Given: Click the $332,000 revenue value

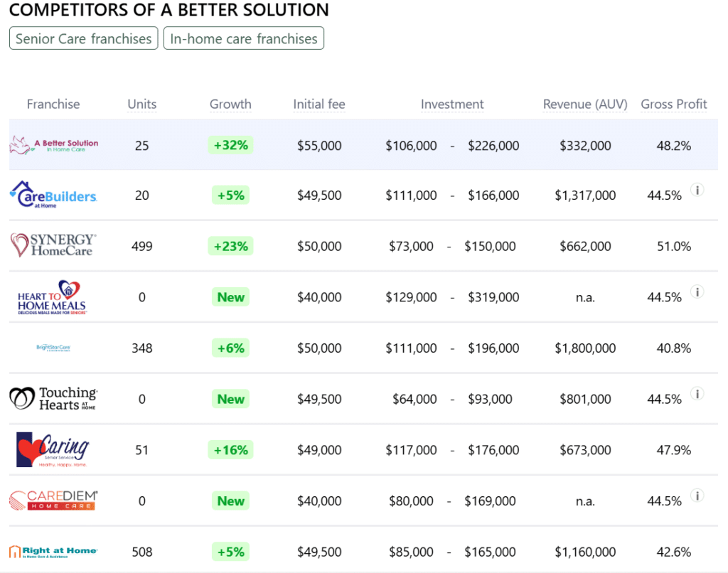Looking at the screenshot, I should pos(586,146).
